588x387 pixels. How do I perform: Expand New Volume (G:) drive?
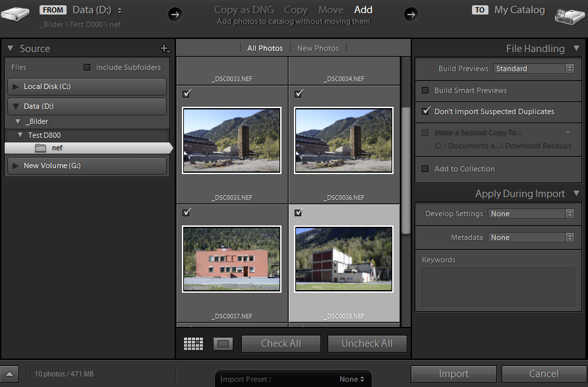(15, 165)
